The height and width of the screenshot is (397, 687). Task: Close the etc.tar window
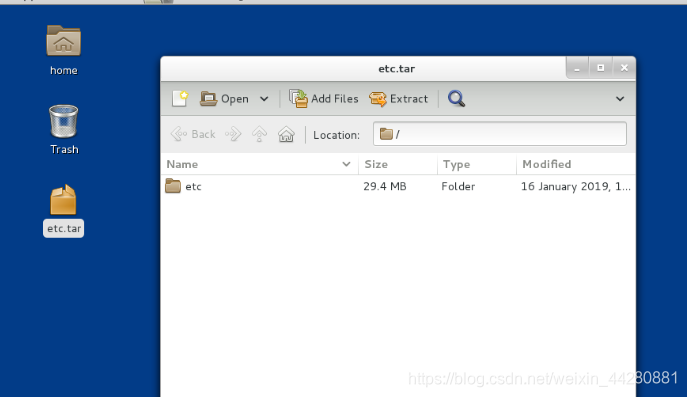[624, 68]
